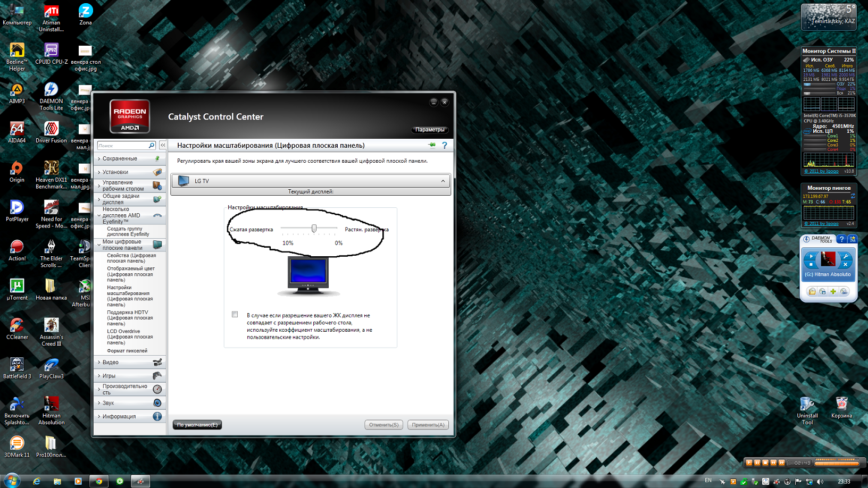Open the Формат пикселей item
This screenshot has height=488, width=868.
click(x=127, y=351)
